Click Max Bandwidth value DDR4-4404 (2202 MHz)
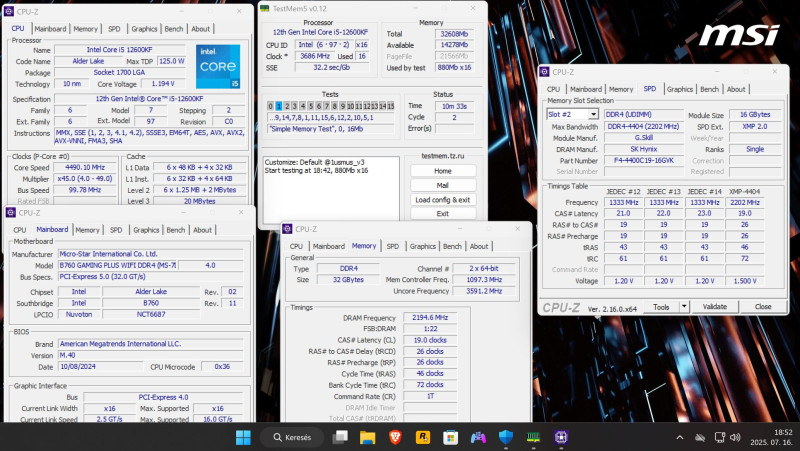800x451 pixels. [644, 126]
